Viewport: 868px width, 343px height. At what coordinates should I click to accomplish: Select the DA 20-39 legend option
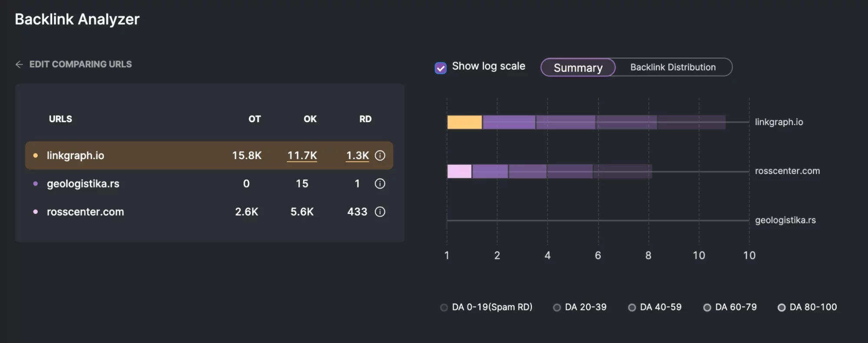tap(557, 307)
